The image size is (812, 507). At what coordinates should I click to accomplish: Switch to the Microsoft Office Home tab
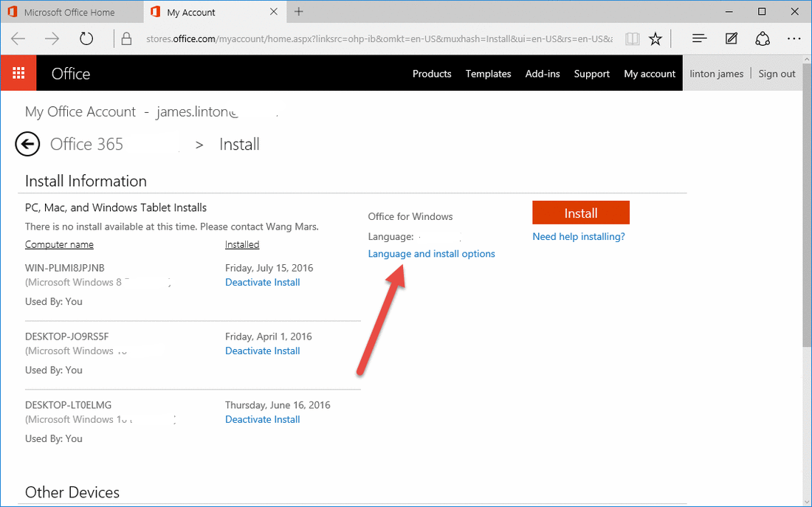[x=72, y=12]
